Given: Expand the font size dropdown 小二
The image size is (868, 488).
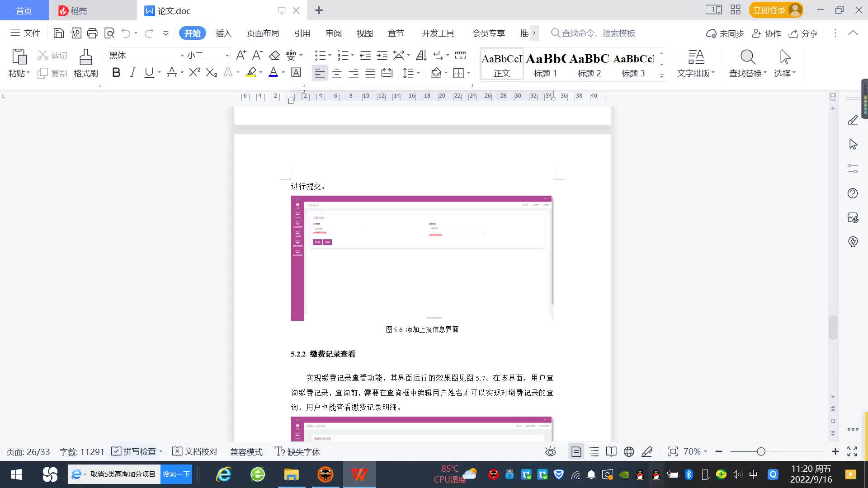Looking at the screenshot, I should [227, 55].
